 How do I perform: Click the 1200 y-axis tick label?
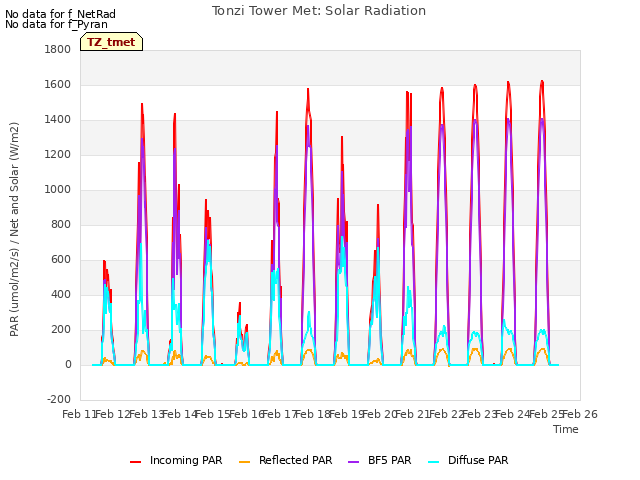coord(58,155)
